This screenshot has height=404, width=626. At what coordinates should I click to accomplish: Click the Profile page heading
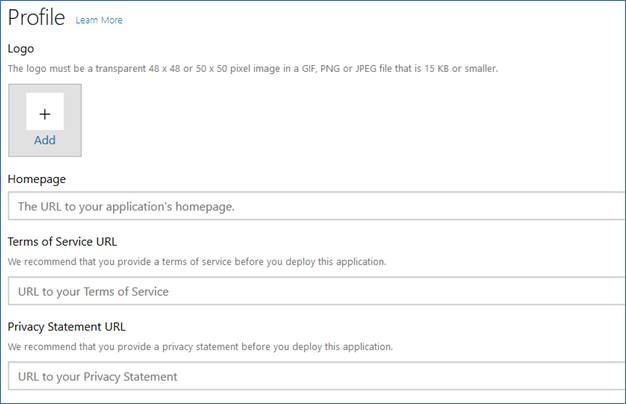tap(36, 18)
